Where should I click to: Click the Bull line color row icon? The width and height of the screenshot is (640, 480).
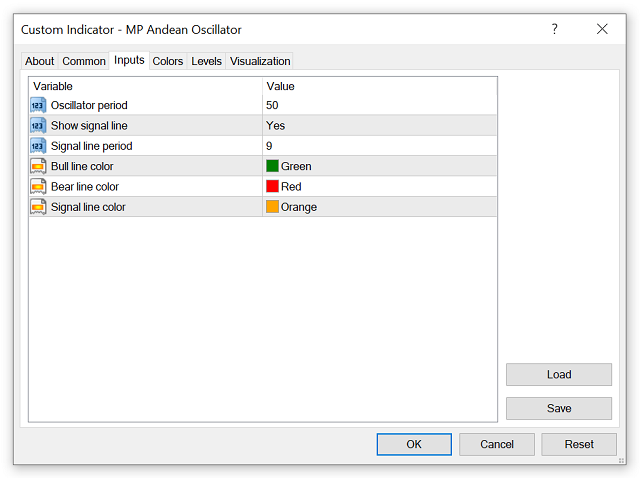point(38,166)
